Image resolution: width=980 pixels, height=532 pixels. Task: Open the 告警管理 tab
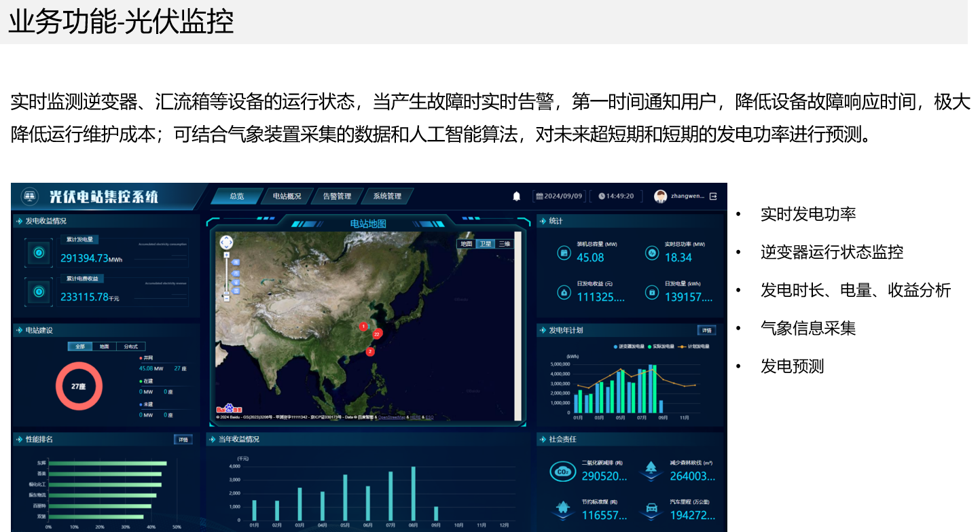click(x=337, y=196)
